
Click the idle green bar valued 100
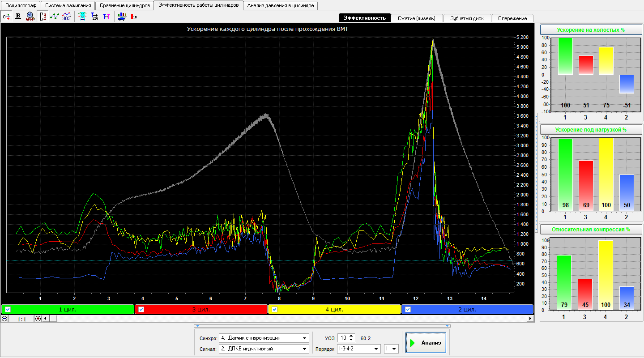click(x=565, y=56)
